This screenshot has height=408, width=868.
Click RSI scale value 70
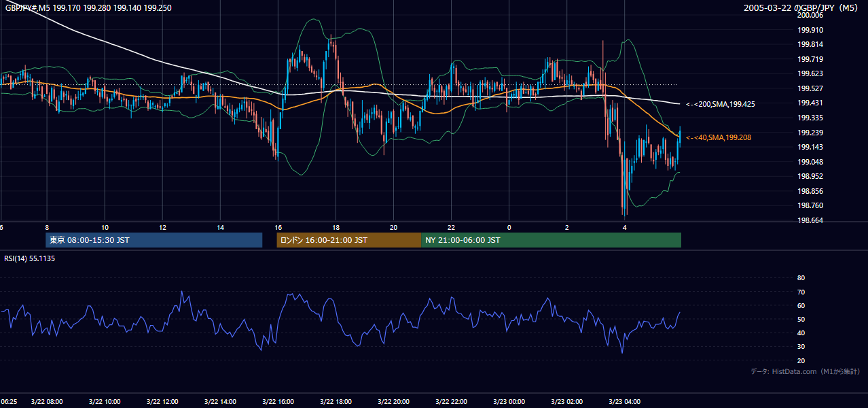(x=801, y=292)
